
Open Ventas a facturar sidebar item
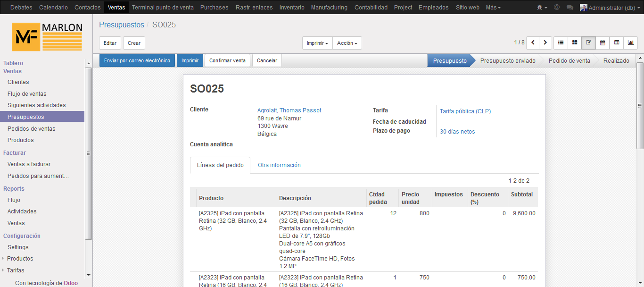click(29, 164)
